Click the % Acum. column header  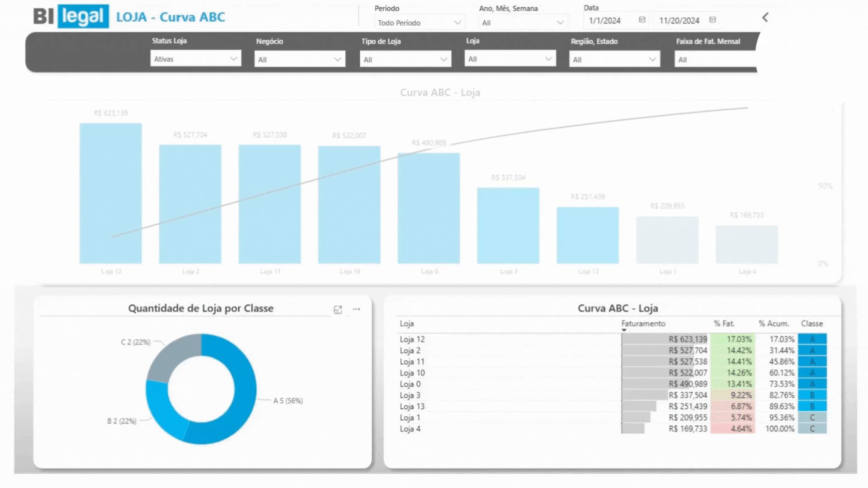774,324
